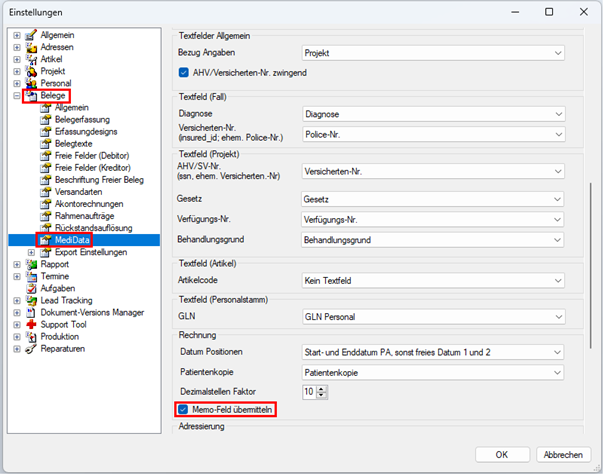This screenshot has width=605, height=475.
Task: Click the Reparaturen wrench icon
Action: [31, 349]
